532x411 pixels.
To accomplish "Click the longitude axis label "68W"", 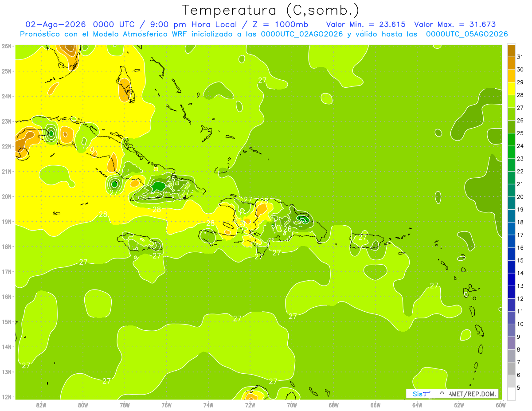I will coord(334,405).
